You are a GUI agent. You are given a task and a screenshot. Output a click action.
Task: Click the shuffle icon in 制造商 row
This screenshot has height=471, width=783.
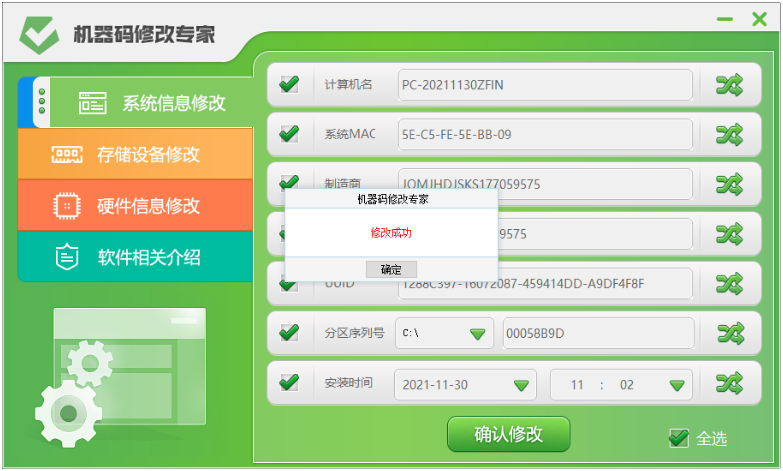tap(729, 184)
